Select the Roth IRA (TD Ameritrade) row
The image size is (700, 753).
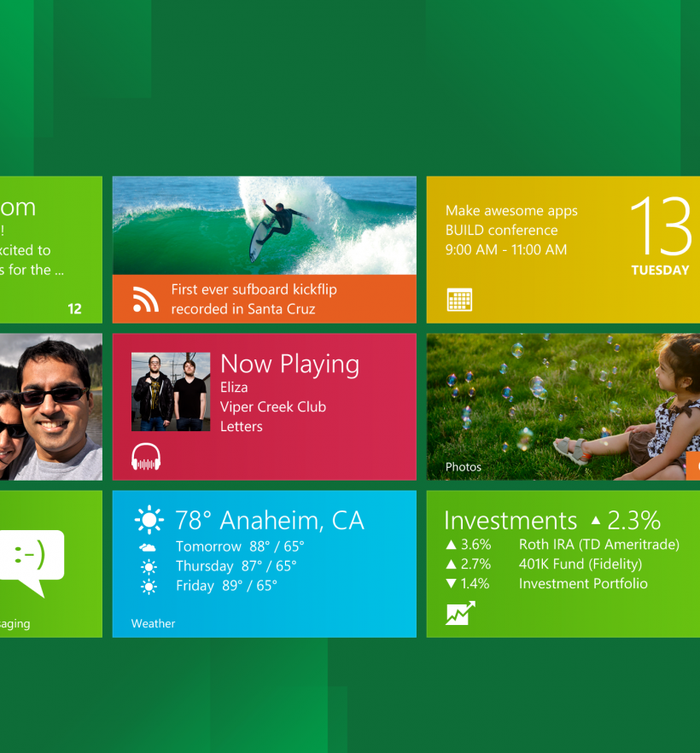point(598,544)
